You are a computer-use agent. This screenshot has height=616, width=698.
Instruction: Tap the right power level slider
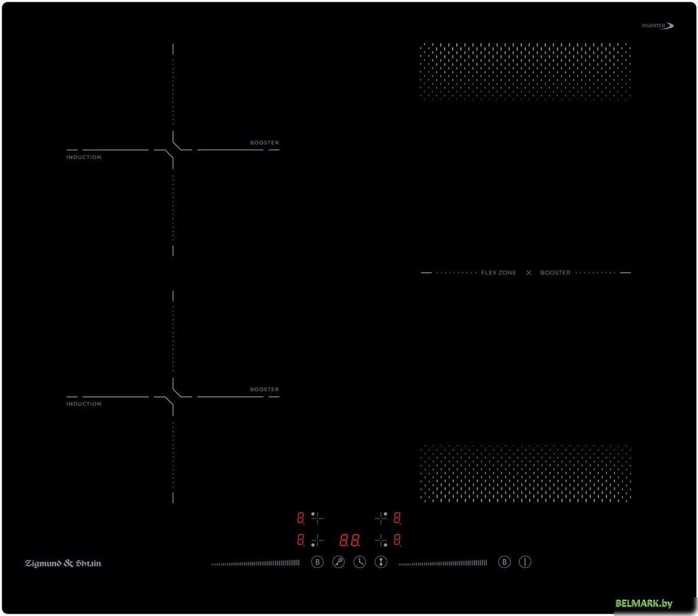coord(443,562)
